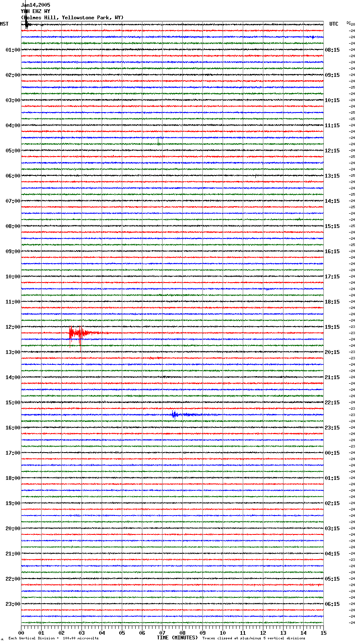Click the 06 minute tick on bottom axis

pos(142,633)
